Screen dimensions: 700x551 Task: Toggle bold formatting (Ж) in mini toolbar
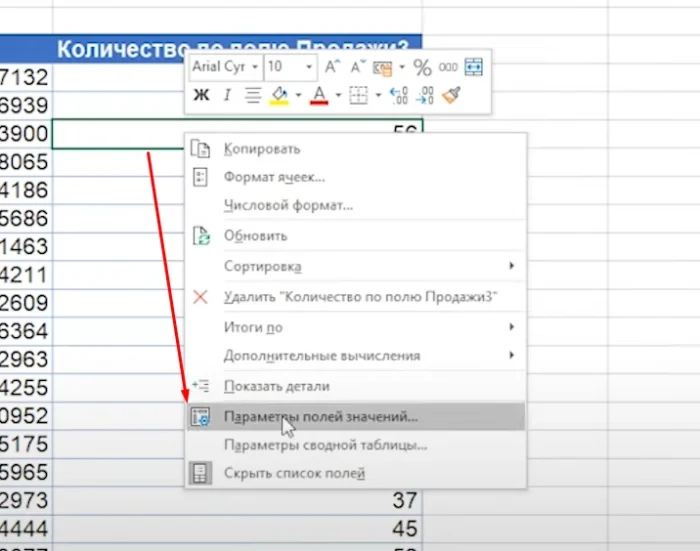pyautogui.click(x=201, y=96)
